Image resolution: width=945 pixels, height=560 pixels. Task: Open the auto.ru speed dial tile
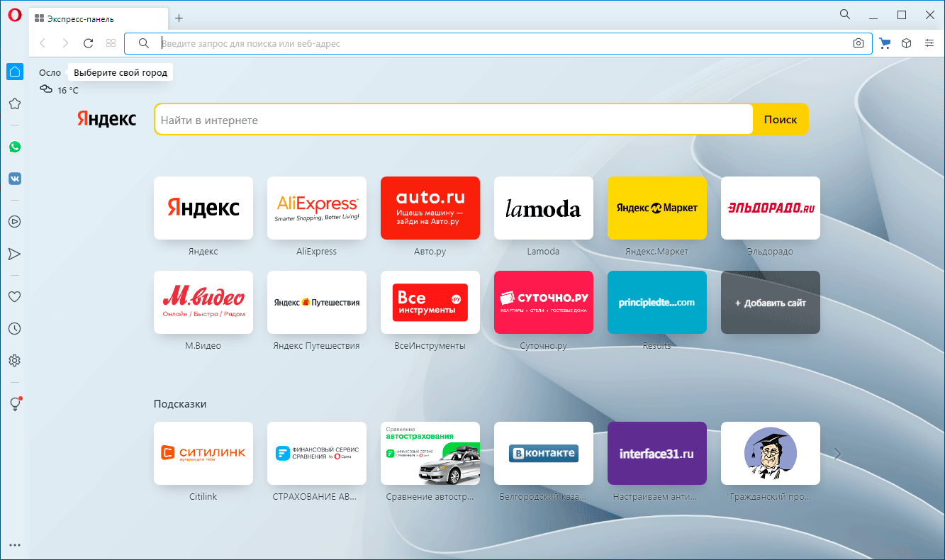click(x=430, y=208)
